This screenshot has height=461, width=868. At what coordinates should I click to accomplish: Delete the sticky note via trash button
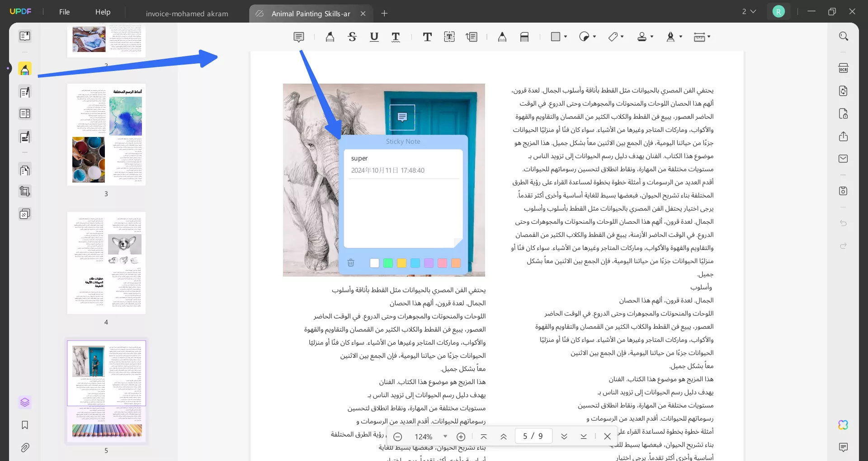tap(351, 263)
